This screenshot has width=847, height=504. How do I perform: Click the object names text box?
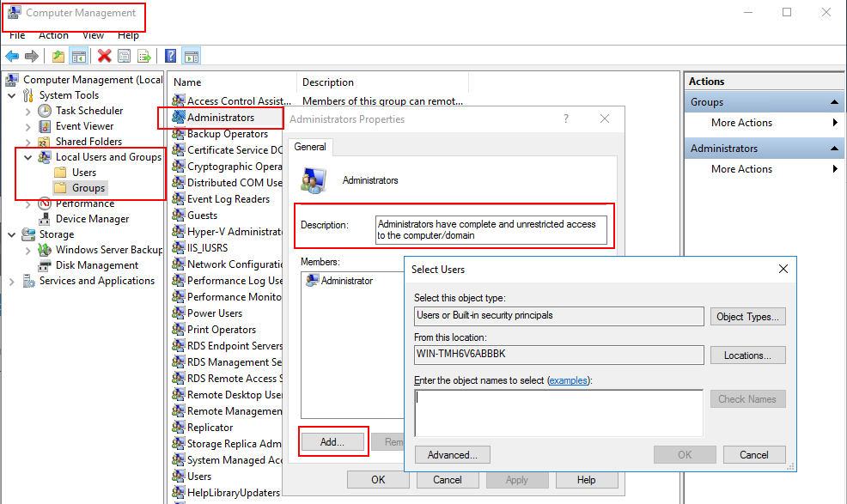[558, 413]
